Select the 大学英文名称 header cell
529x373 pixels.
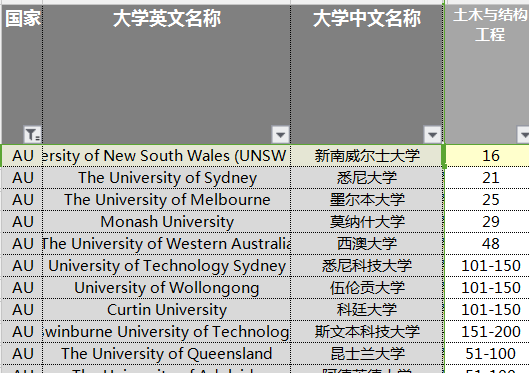166,74
